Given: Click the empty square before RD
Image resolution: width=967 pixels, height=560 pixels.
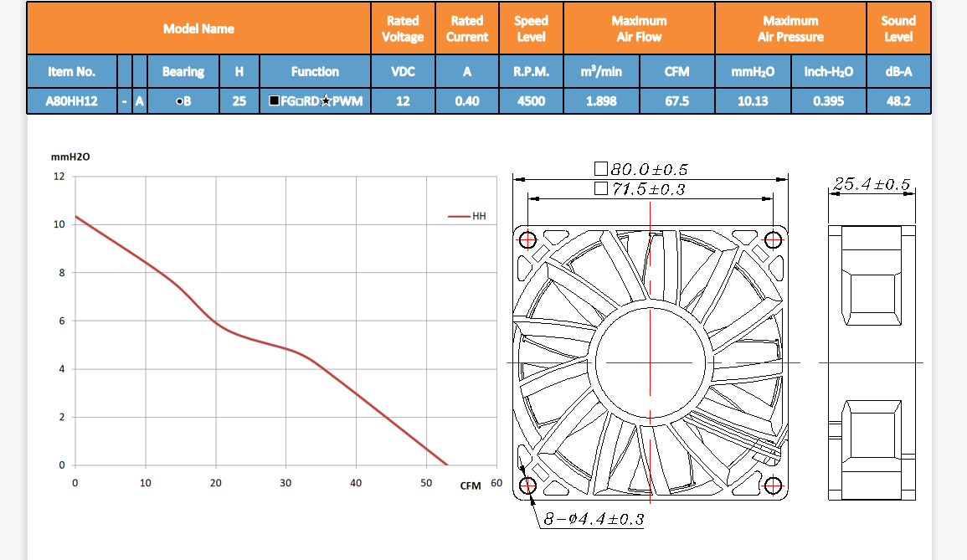Looking at the screenshot, I should point(298,101).
